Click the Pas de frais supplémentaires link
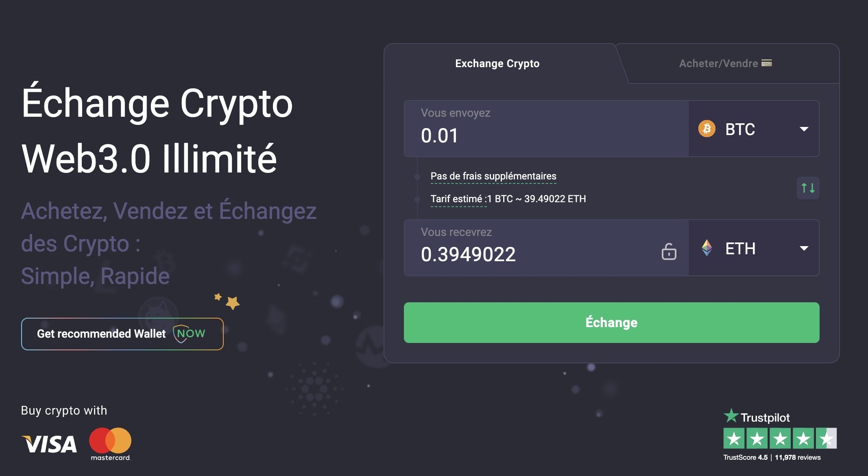Screen dimensions: 868x476 click(x=494, y=177)
